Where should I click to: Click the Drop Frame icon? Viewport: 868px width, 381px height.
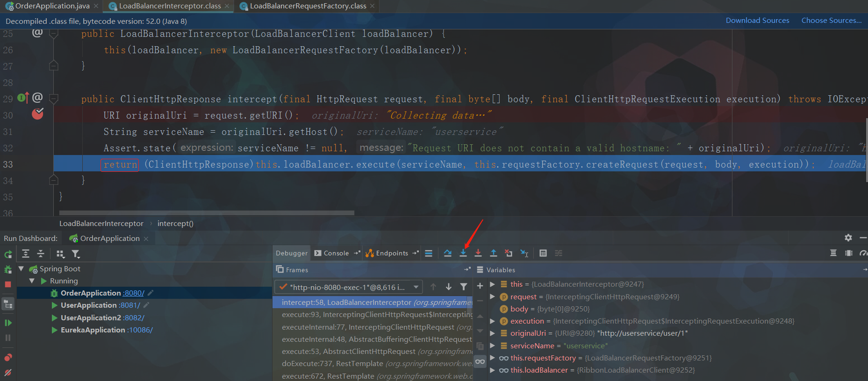(509, 253)
